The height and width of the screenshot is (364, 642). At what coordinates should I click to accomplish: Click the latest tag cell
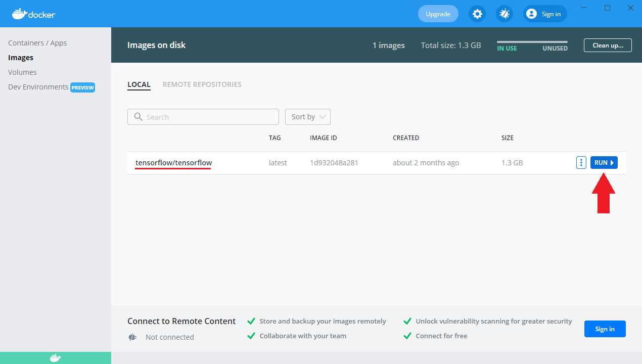[x=278, y=163]
